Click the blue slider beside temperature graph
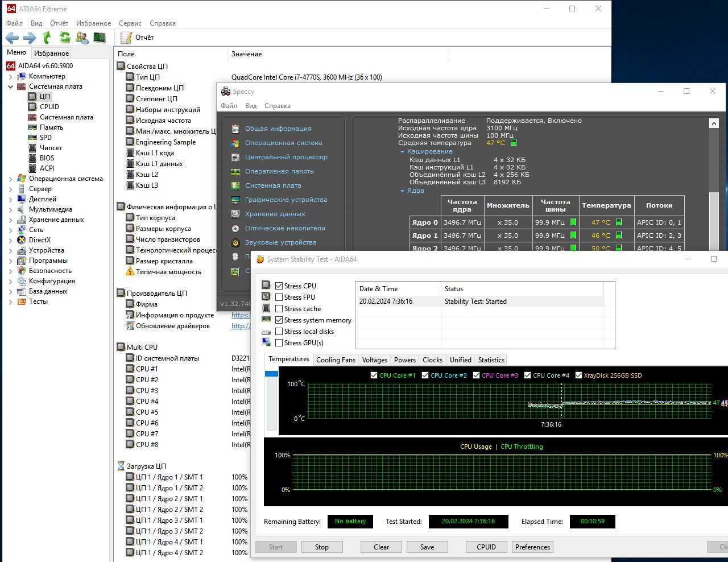728x562 pixels. (271, 374)
